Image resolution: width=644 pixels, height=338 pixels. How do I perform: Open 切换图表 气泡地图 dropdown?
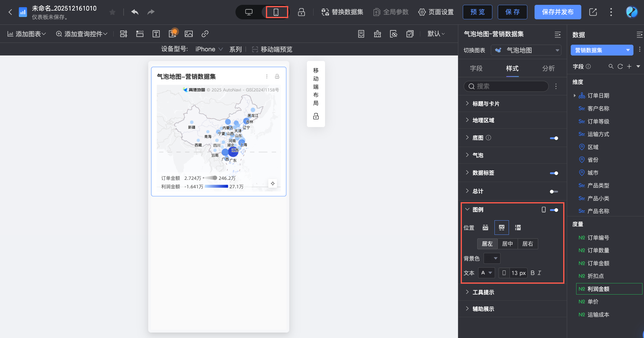526,50
